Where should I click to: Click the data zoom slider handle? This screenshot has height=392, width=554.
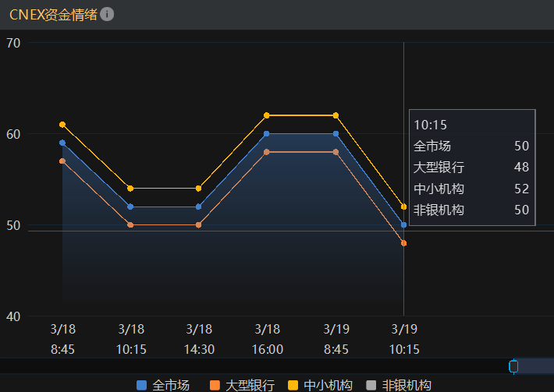click(x=513, y=366)
